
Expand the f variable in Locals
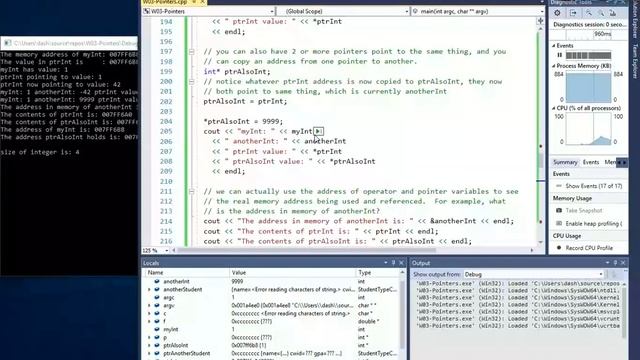click(149, 321)
